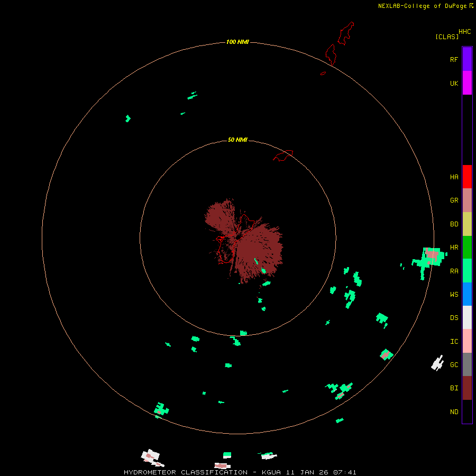Select the GC gray legend color
Screen dimensions: 476x476
tap(467, 364)
